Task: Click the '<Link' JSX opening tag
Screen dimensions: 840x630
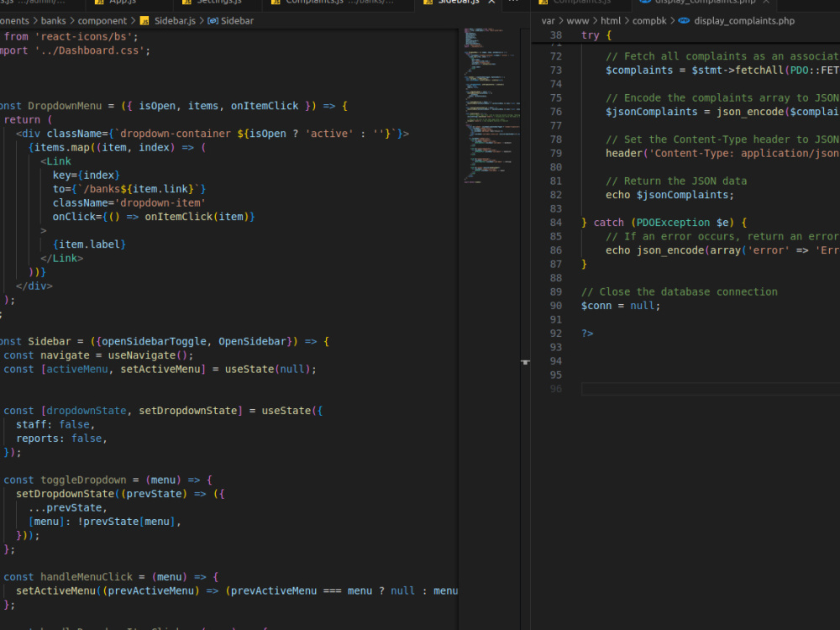Action: pyautogui.click(x=55, y=161)
